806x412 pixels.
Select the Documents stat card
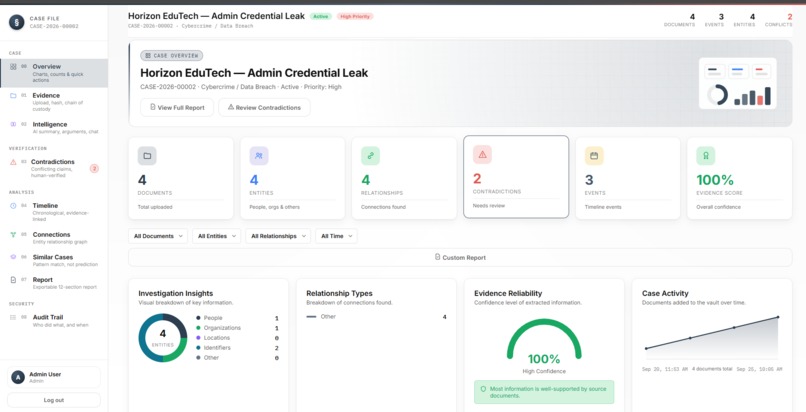[x=181, y=178]
